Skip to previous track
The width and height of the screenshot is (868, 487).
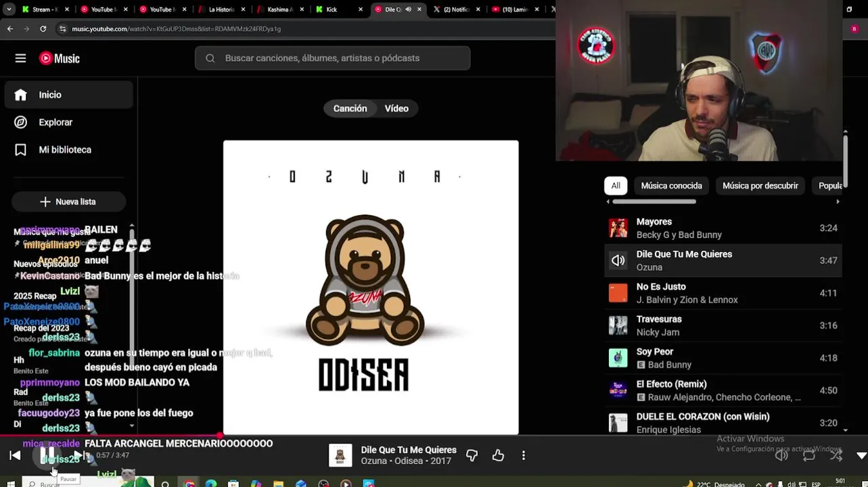15,455
